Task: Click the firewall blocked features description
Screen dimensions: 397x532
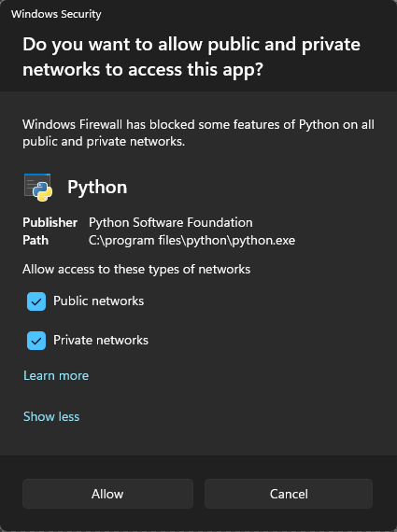Action: click(198, 133)
